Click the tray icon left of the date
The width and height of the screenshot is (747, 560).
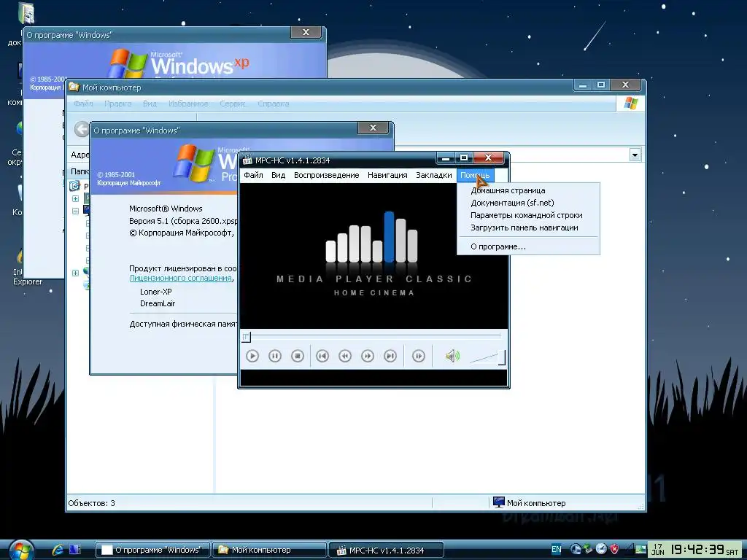(640, 550)
